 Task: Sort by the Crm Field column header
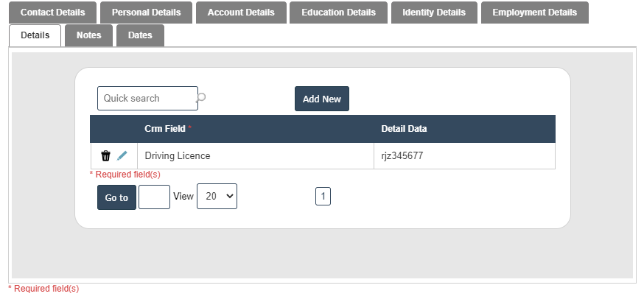pyautogui.click(x=165, y=129)
